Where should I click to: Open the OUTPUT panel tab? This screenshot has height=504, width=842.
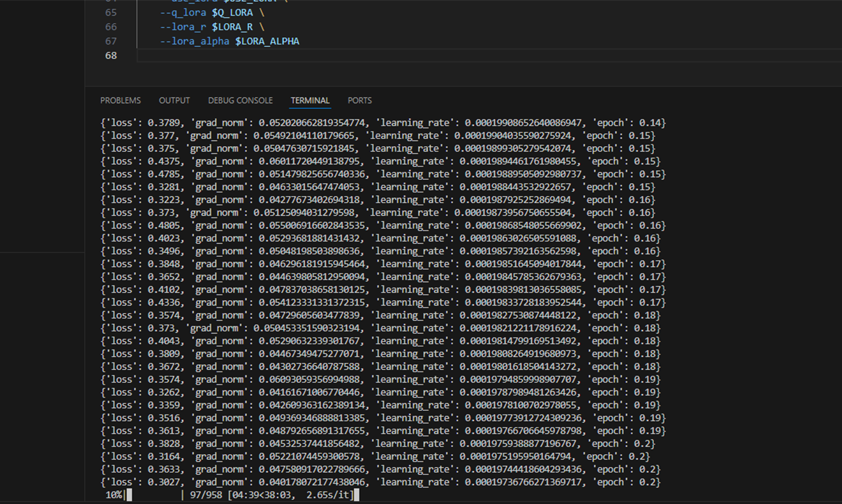pyautogui.click(x=174, y=100)
